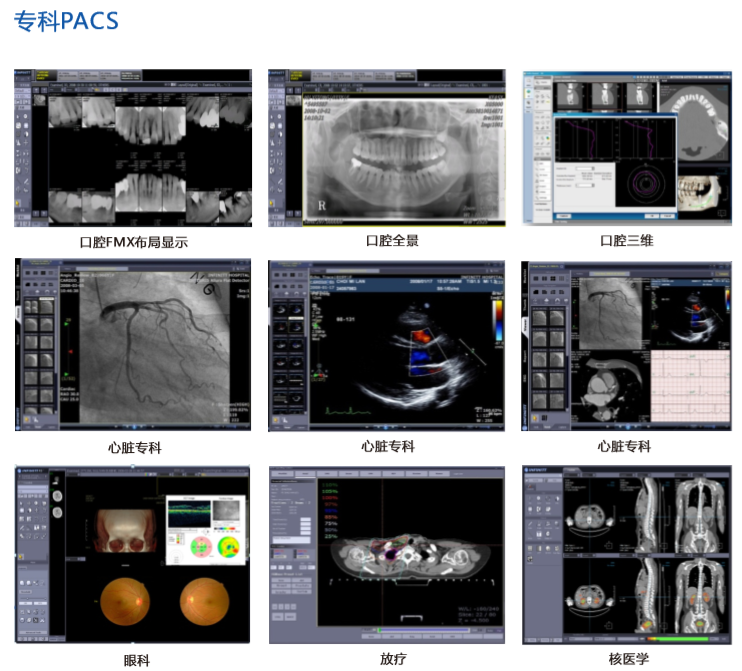Open the 眼科 ophthalmology screenshot

pos(133,554)
